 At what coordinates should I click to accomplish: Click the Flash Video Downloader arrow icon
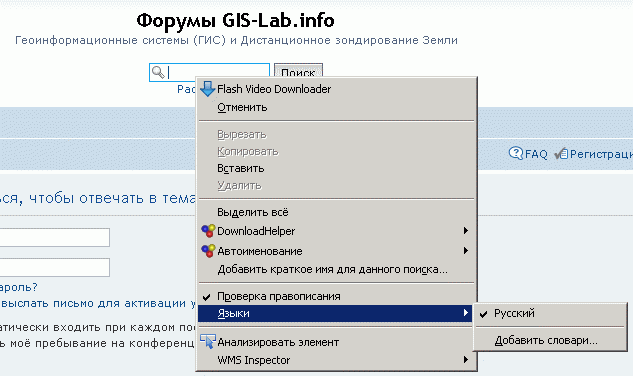[x=208, y=89]
